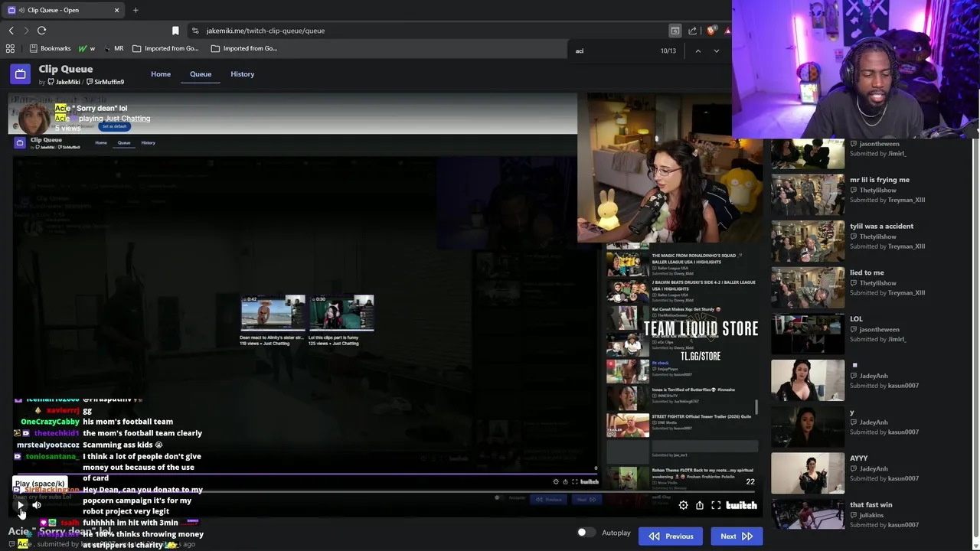Jump to next find-in-page match

coord(716,51)
